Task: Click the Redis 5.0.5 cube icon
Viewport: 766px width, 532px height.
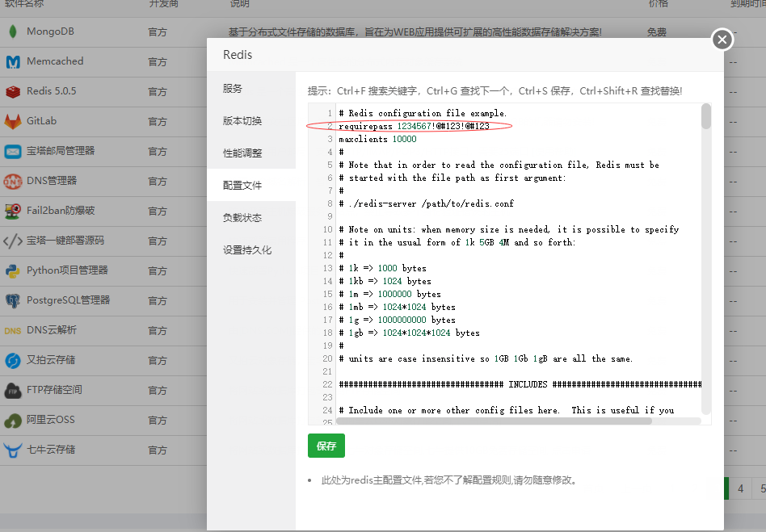Action: point(13,91)
